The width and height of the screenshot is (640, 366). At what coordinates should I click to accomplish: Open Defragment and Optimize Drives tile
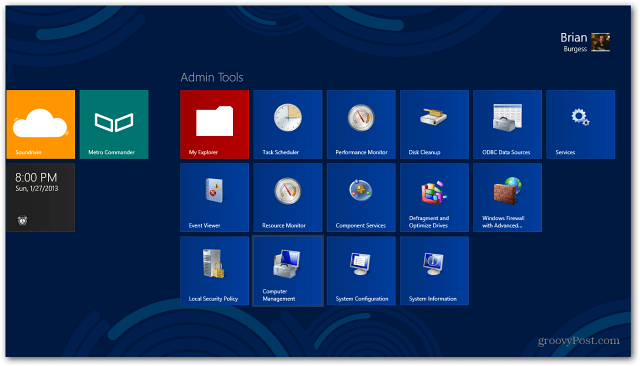[x=434, y=197]
